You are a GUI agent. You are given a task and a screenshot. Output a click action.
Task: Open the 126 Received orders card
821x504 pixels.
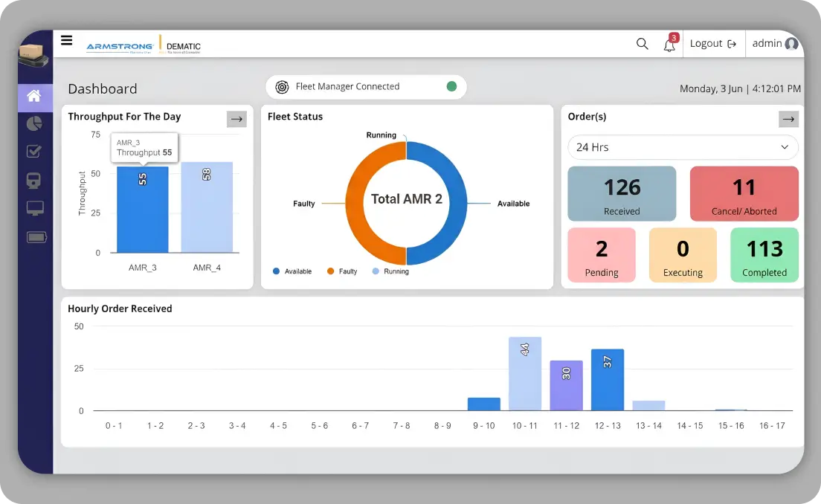point(622,193)
